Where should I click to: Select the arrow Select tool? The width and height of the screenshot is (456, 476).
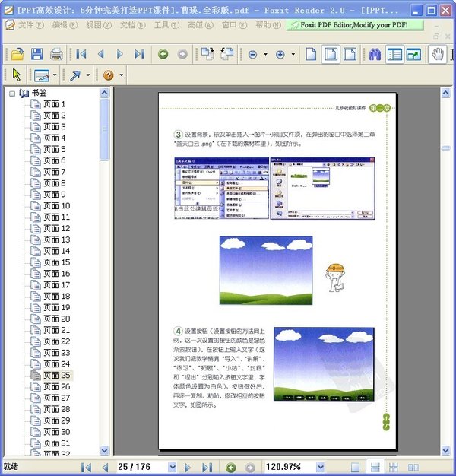(x=17, y=75)
